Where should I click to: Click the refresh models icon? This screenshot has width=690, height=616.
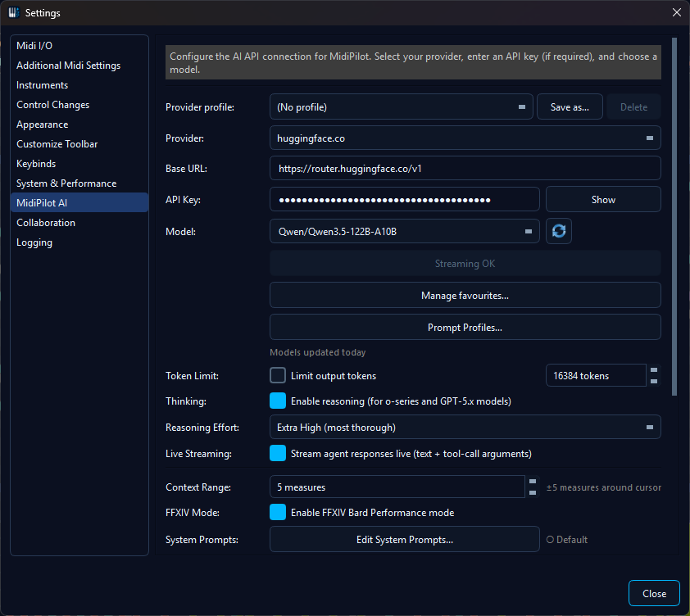pyautogui.click(x=558, y=231)
